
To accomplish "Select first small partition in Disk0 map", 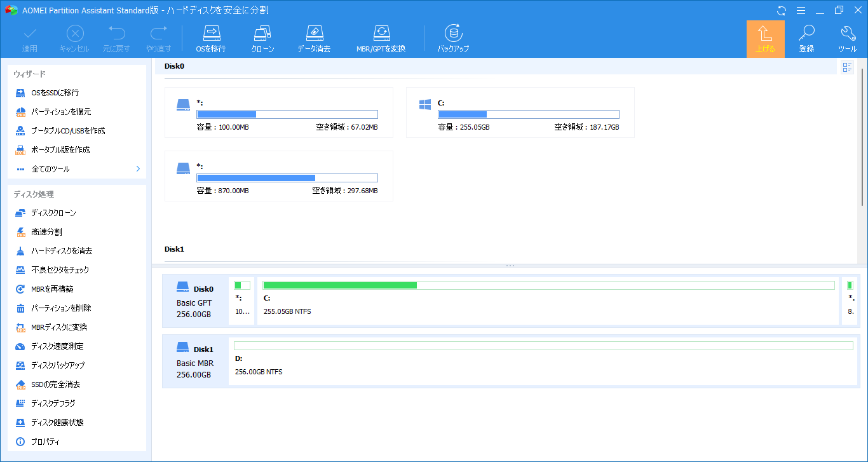I will (241, 301).
